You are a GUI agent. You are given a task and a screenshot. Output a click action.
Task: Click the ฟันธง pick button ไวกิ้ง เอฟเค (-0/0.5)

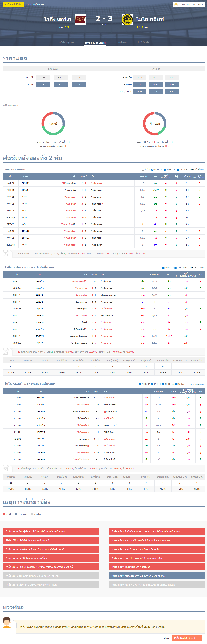(187, 638)
